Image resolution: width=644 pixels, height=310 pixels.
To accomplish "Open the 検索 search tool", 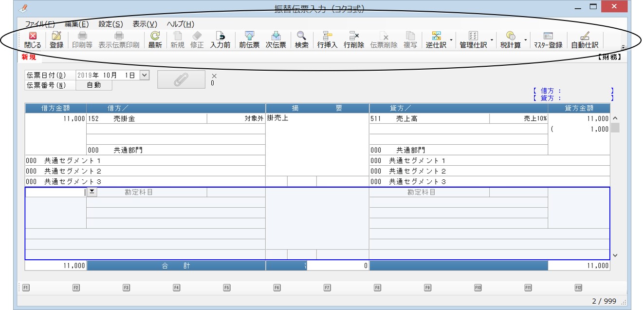I will 302,40.
